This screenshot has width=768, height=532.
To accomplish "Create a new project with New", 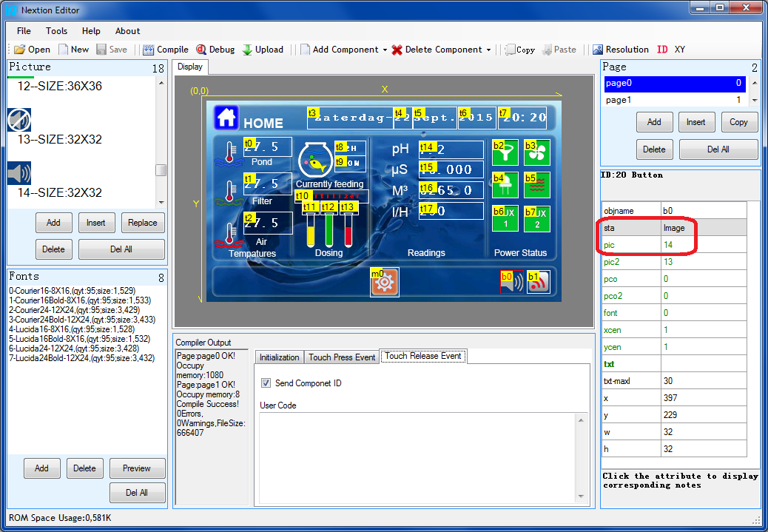I will point(73,50).
